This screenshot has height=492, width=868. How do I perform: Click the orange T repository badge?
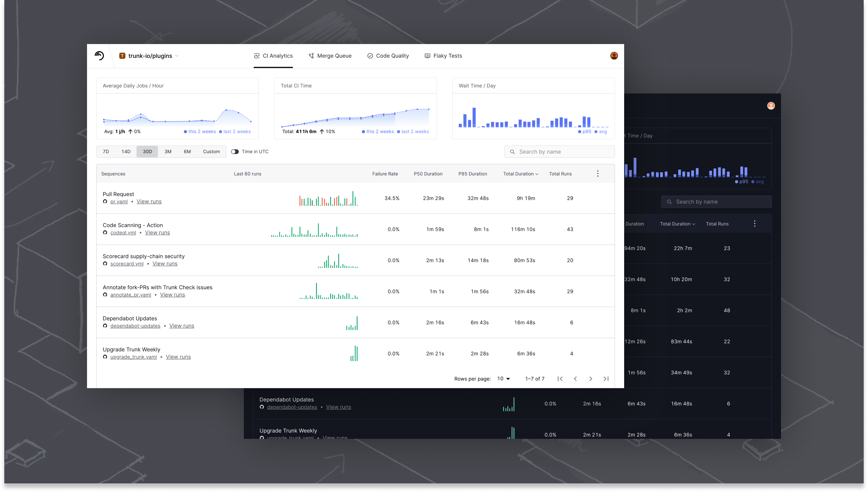tap(122, 56)
